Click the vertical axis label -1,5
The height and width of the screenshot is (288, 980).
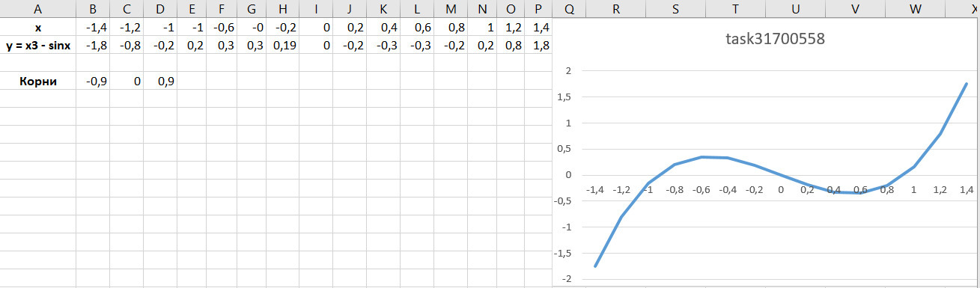click(562, 253)
